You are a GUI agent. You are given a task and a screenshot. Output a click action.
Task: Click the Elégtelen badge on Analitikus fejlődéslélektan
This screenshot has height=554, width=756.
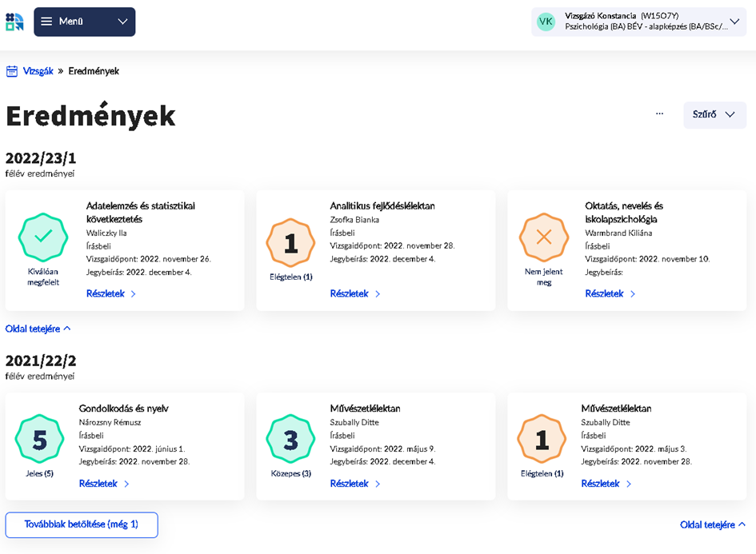[x=290, y=243]
